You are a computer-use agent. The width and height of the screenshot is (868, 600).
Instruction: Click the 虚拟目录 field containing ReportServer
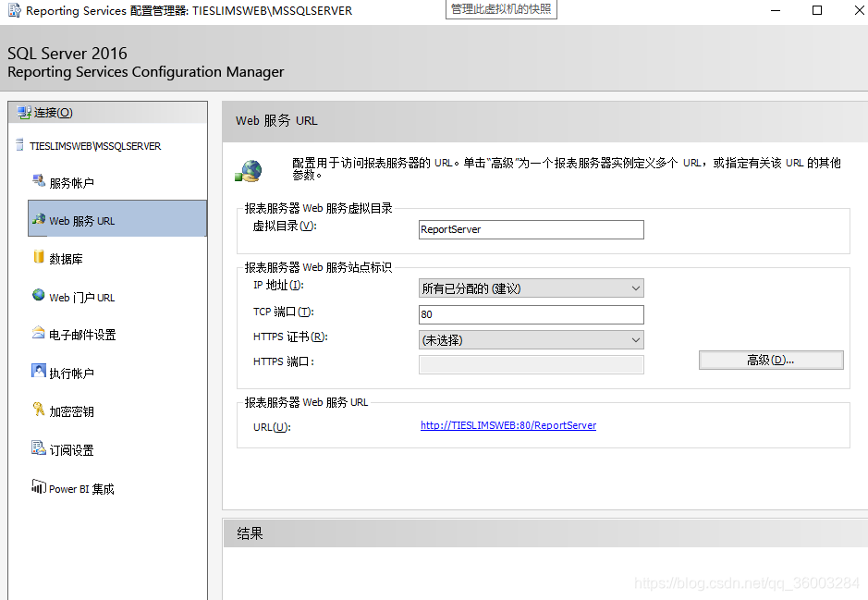531,229
